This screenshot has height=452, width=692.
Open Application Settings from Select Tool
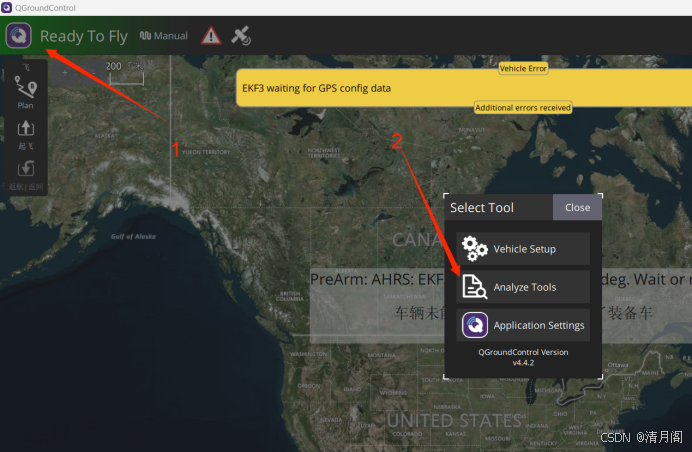[x=523, y=325]
